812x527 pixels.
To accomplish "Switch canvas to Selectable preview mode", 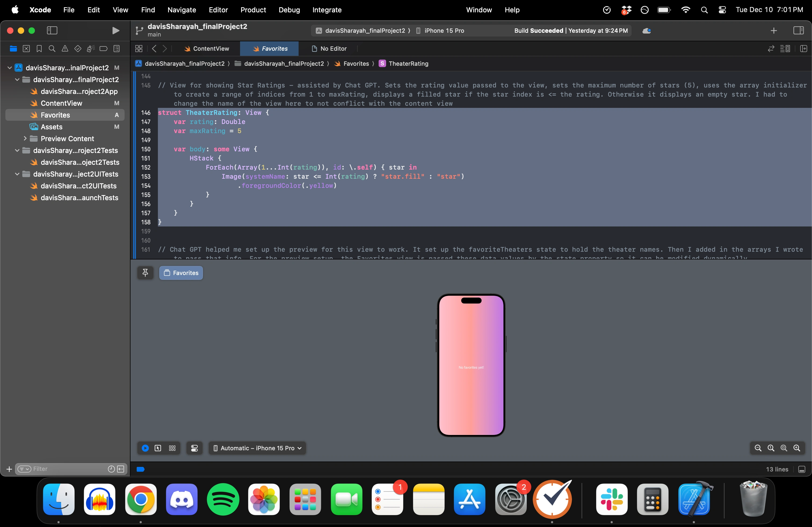I will 158,448.
